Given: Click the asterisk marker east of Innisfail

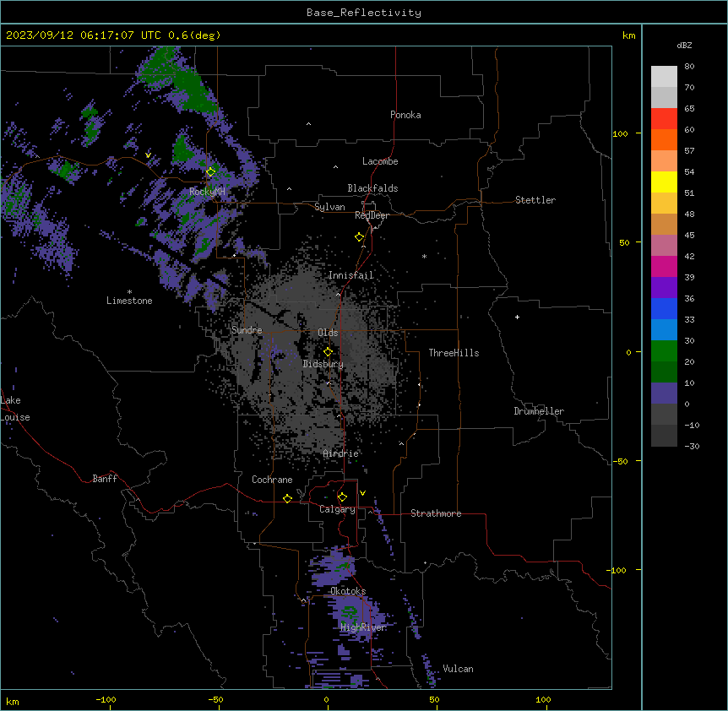Looking at the screenshot, I should click(x=424, y=256).
